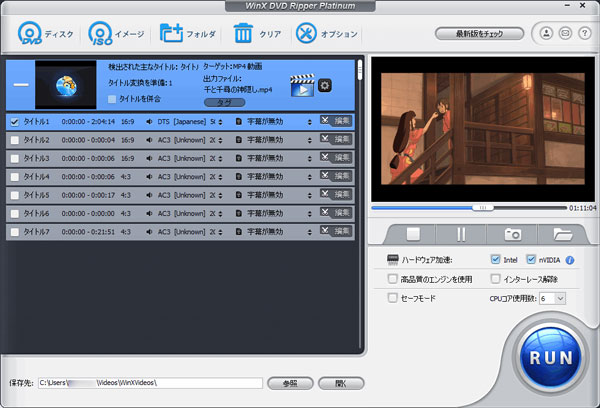Click the title list vertical scrollbar
This screenshot has height=408, width=600.
click(x=360, y=70)
